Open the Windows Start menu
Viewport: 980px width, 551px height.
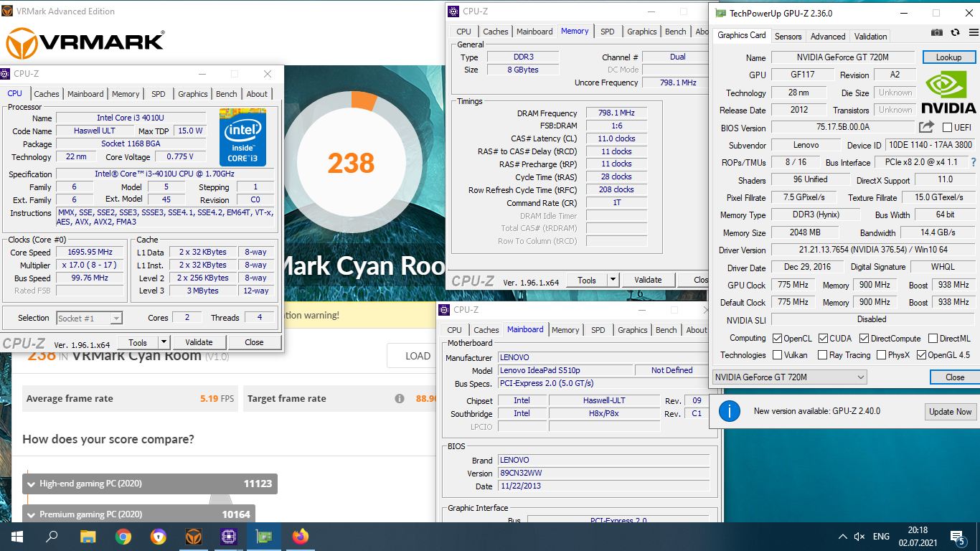click(17, 536)
